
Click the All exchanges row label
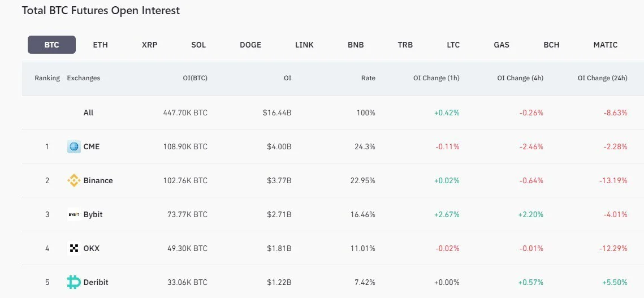click(x=88, y=113)
